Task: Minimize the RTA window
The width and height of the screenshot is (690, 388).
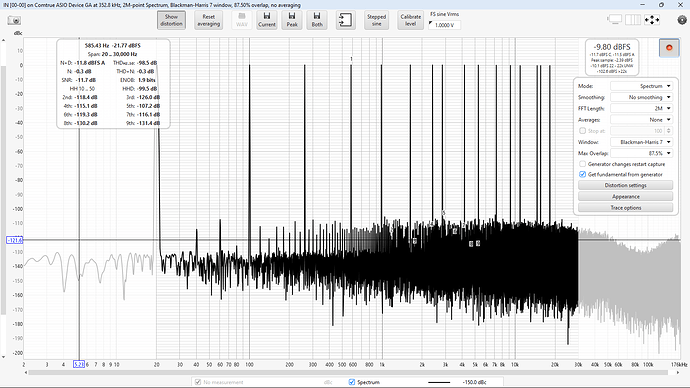Action: click(643, 4)
